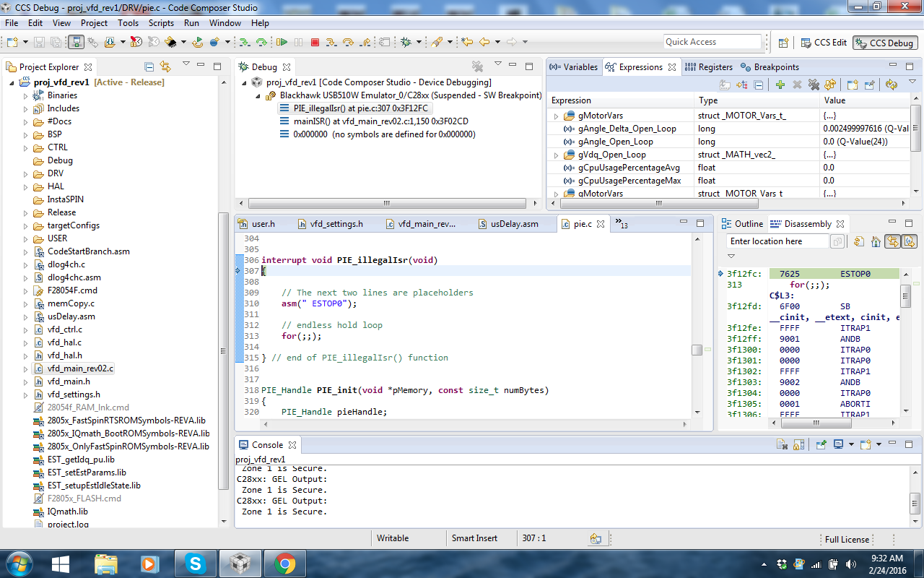924x578 pixels.
Task: Click the Refresh icon in Expressions view
Action: [x=892, y=85]
